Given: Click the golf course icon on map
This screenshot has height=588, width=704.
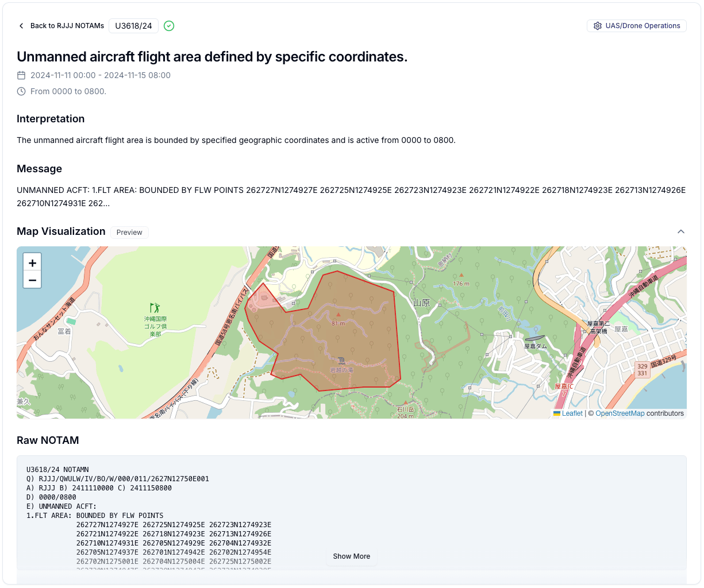Looking at the screenshot, I should pyautogui.click(x=155, y=308).
